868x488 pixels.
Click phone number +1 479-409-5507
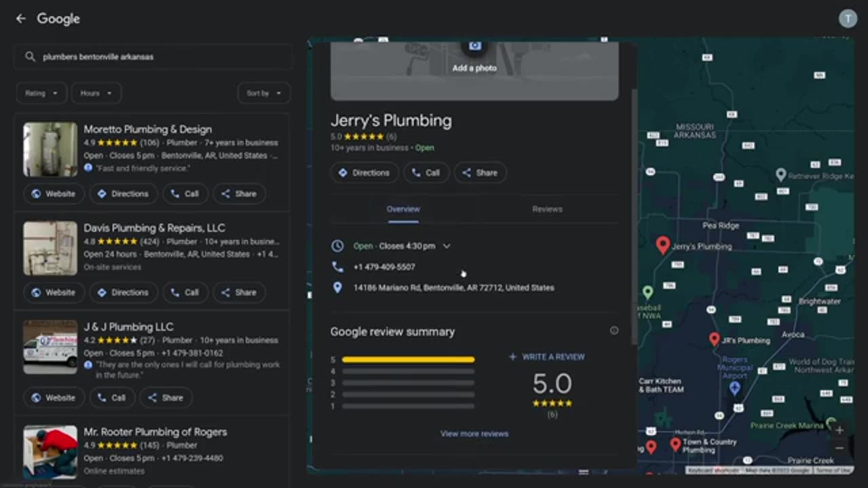point(384,267)
